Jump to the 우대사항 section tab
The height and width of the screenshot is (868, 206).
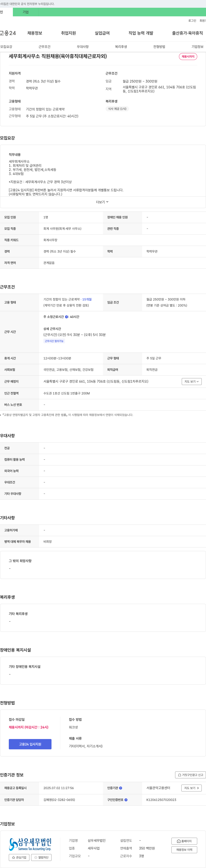tap(83, 47)
